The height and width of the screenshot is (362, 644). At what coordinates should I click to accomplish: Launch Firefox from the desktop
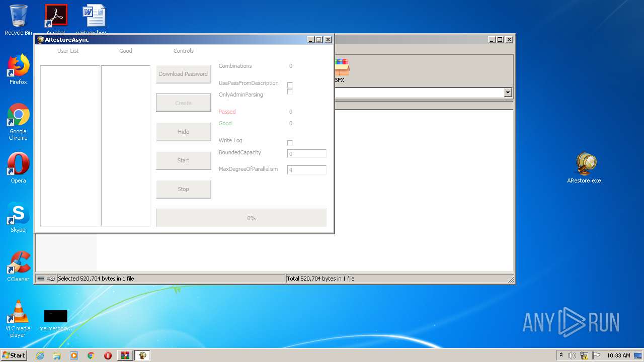click(18, 70)
